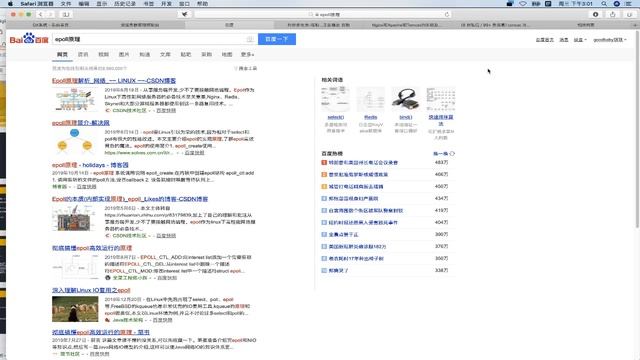
Task: Show the Safari tab overview
Action: (630, 14)
